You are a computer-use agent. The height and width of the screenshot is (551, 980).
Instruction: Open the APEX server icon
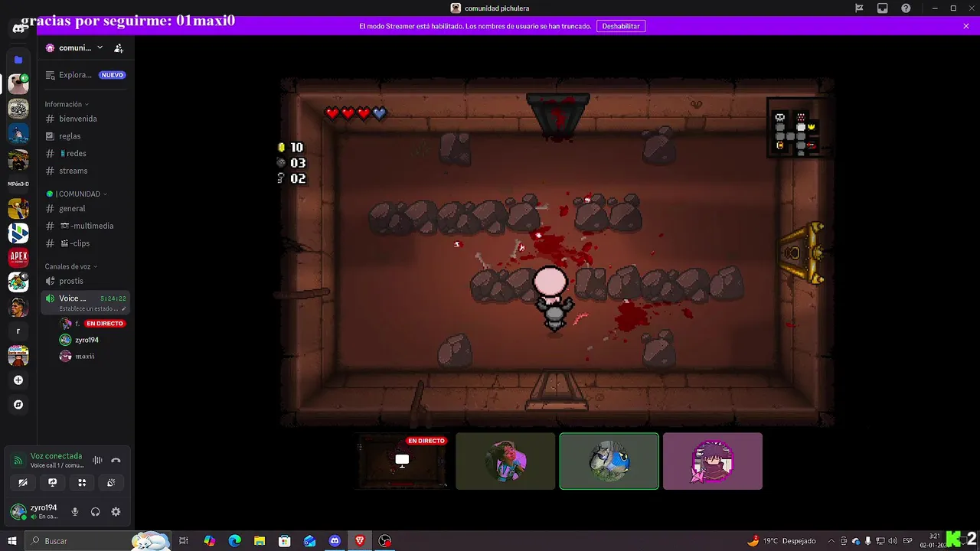pos(18,257)
